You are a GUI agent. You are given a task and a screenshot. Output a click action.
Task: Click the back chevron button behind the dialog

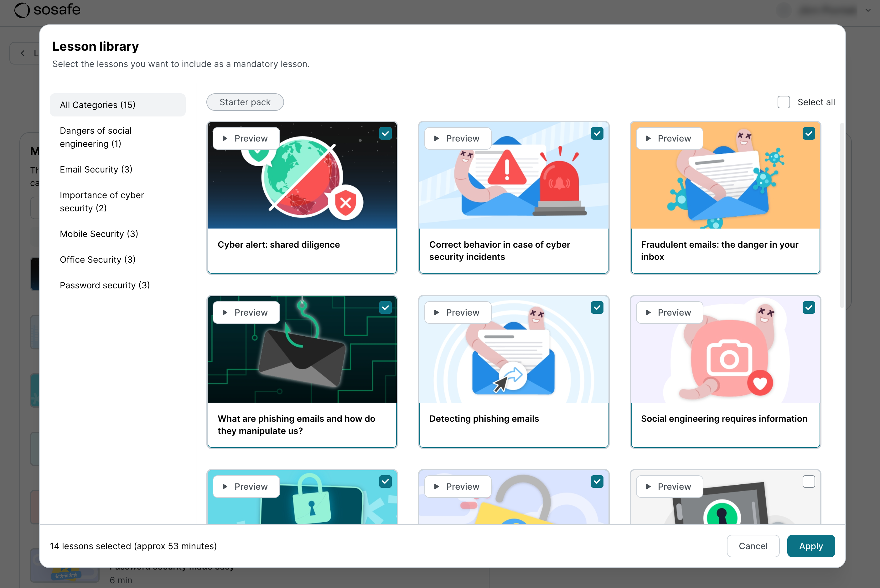(x=23, y=53)
